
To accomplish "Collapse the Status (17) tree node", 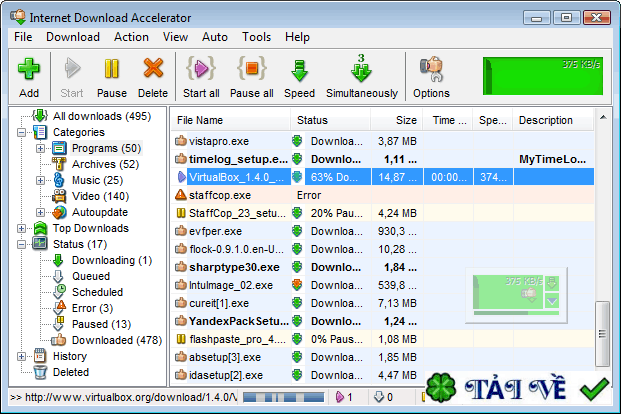I will pos(21,244).
